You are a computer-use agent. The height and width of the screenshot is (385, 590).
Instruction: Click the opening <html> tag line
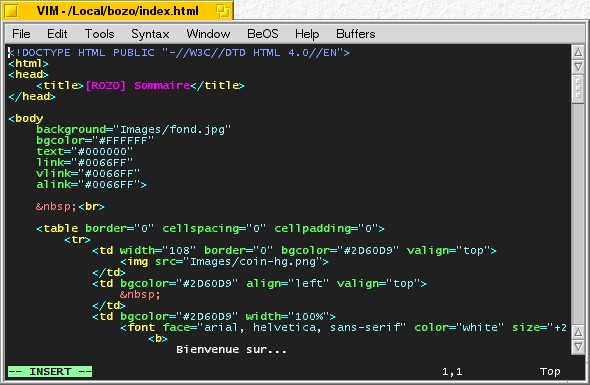coord(28,63)
